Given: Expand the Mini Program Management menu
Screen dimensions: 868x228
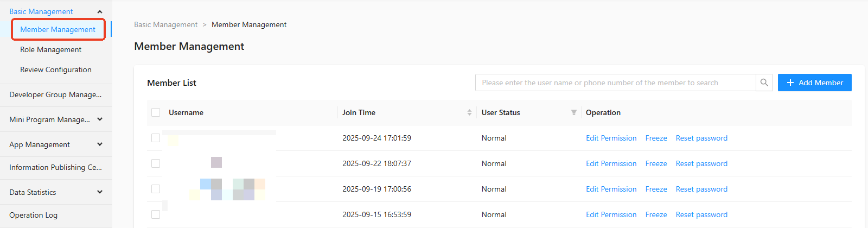Looking at the screenshot, I should tap(100, 119).
